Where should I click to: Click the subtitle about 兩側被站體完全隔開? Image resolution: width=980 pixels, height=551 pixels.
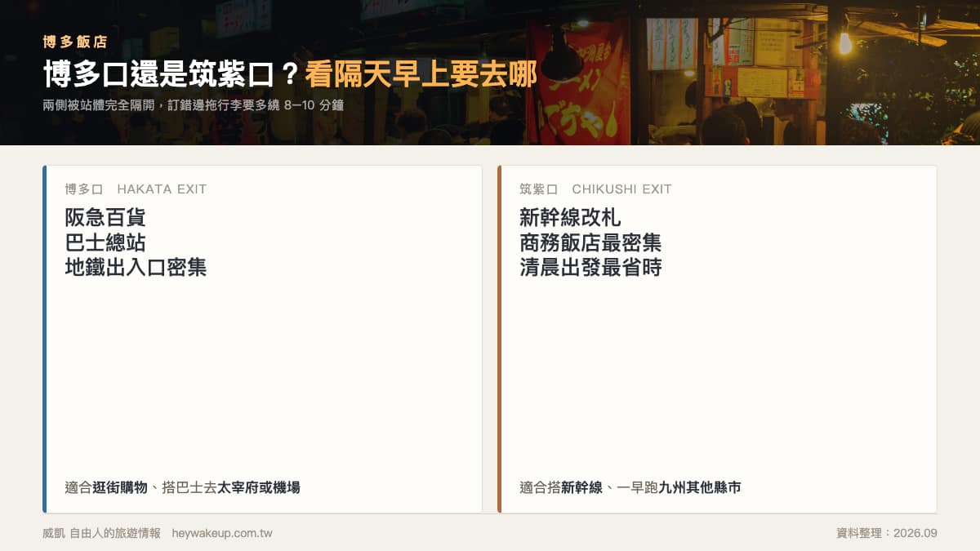tap(194, 105)
